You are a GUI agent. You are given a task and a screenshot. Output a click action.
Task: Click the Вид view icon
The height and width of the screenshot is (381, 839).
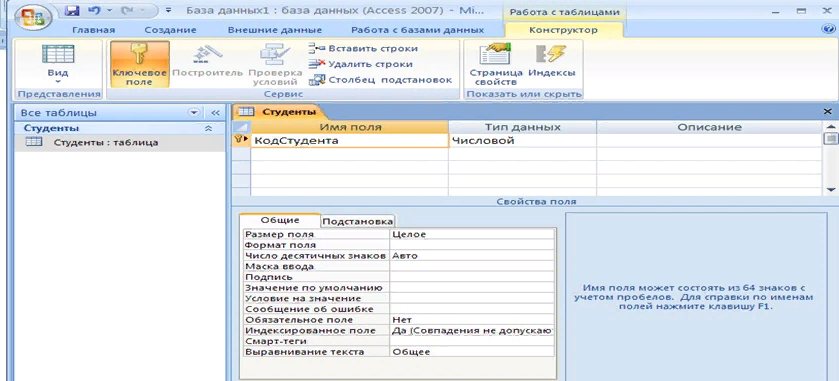click(x=58, y=55)
